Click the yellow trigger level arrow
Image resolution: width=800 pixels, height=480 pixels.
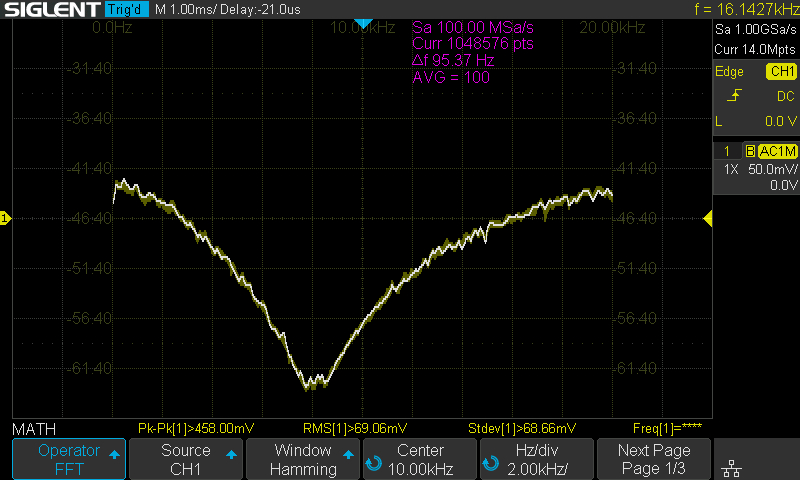click(707, 218)
